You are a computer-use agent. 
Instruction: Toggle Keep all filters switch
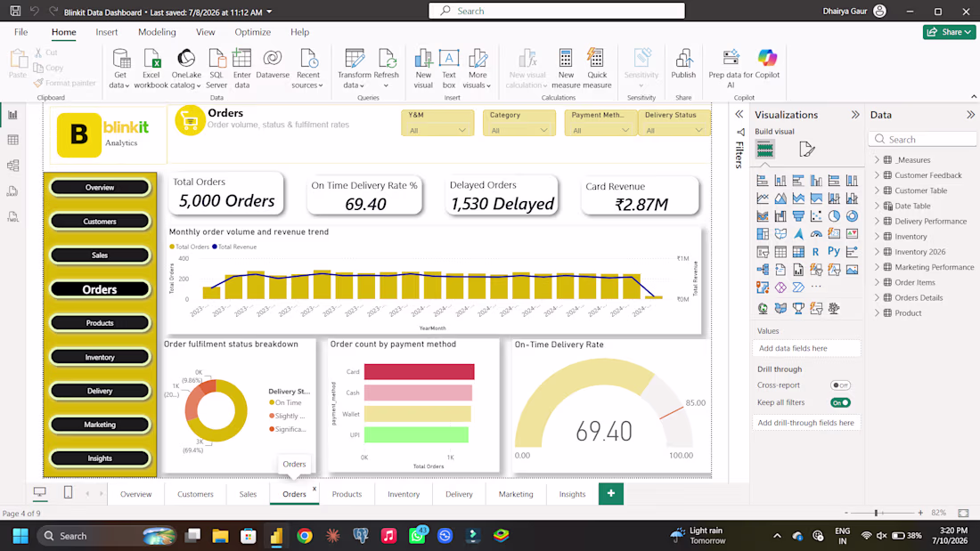click(840, 403)
